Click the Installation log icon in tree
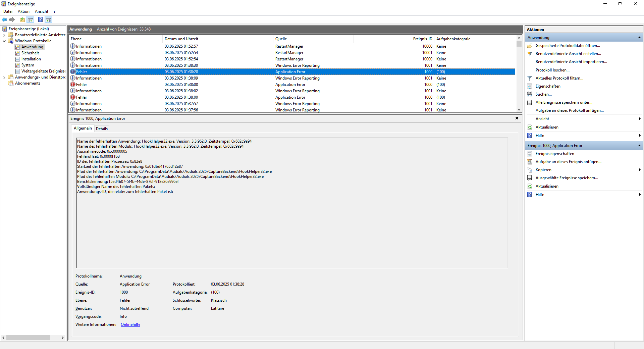Viewport: 644px width, 349px height. coord(17,59)
